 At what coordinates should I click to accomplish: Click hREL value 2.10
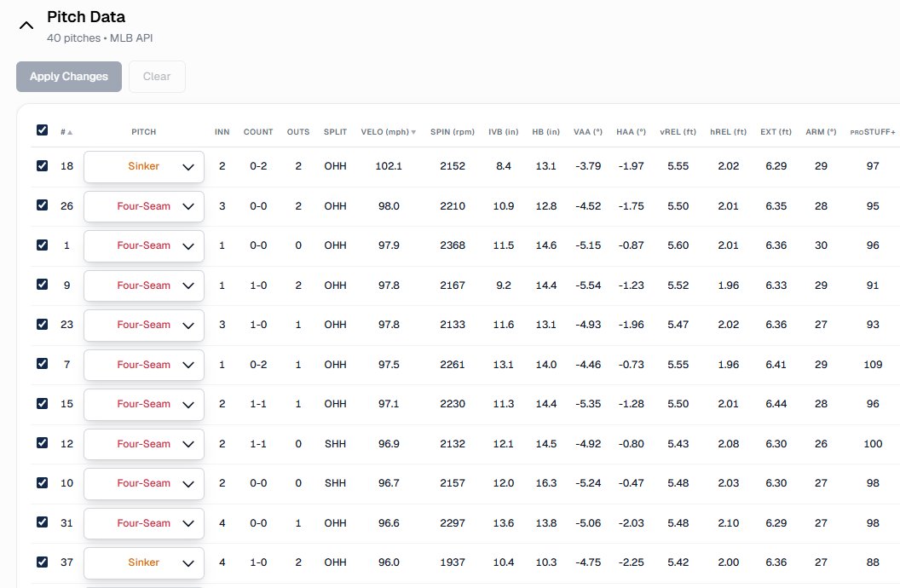coord(729,522)
